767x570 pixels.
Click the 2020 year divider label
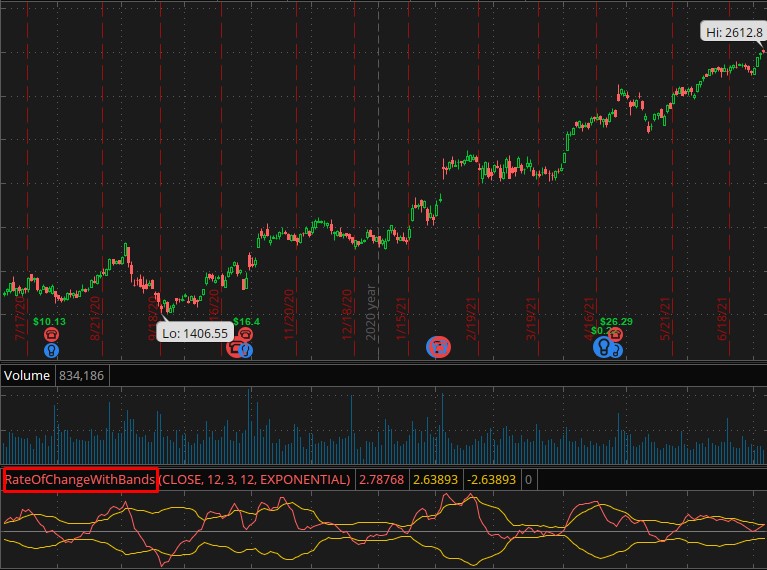372,312
